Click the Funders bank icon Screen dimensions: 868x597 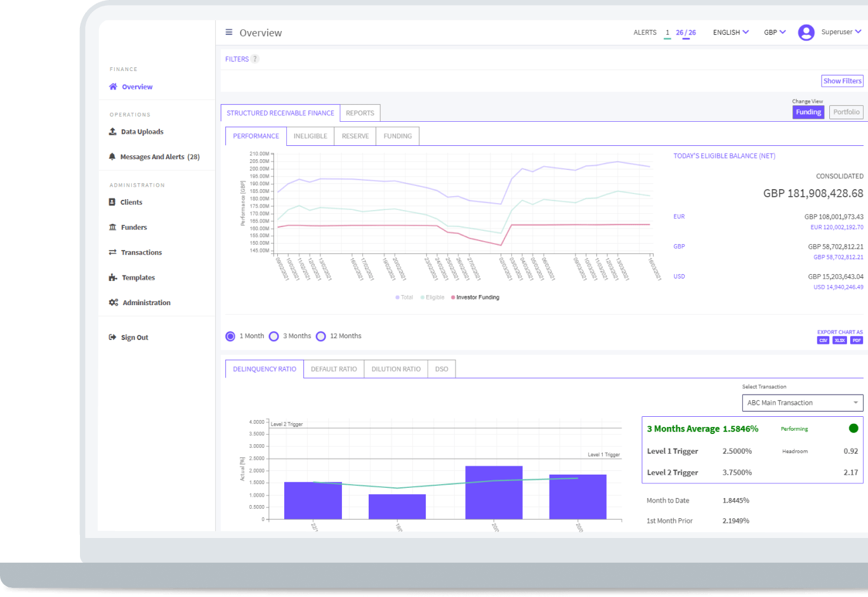(x=113, y=227)
